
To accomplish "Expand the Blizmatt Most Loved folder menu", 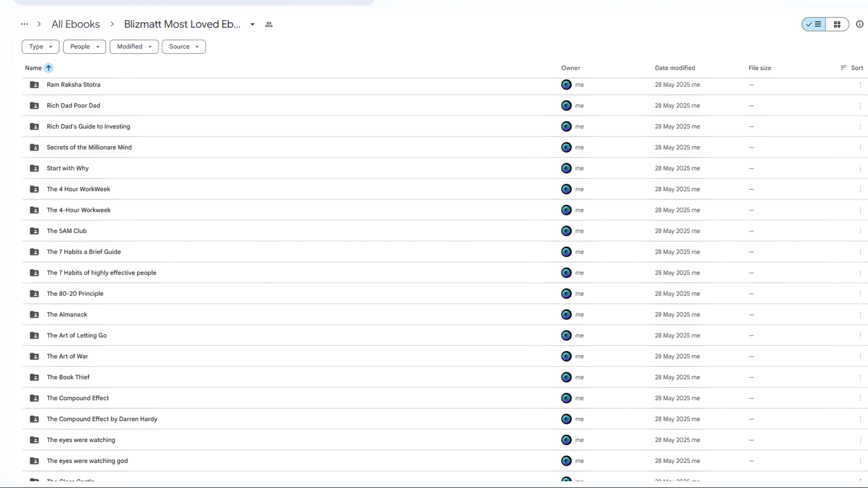I will pyautogui.click(x=252, y=24).
